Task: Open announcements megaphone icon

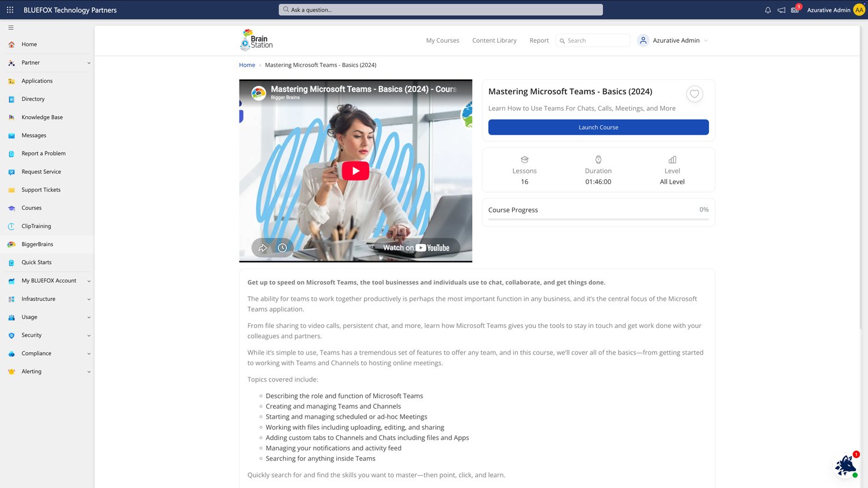Action: pos(781,10)
